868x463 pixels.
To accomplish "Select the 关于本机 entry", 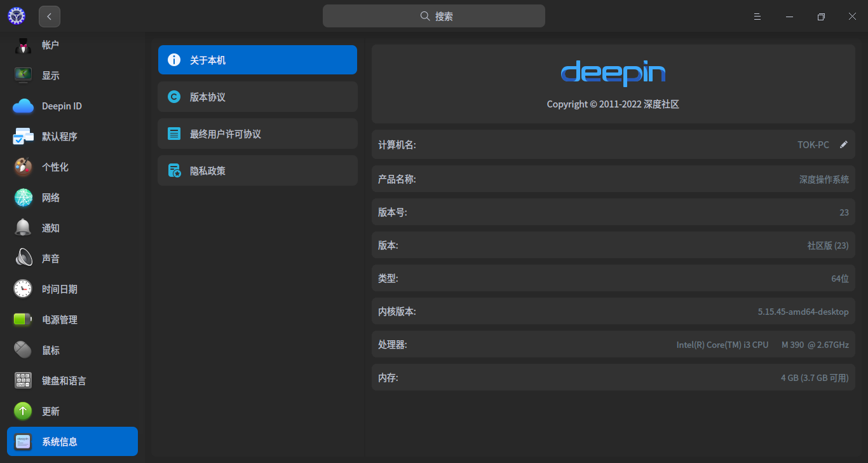I will (x=257, y=59).
